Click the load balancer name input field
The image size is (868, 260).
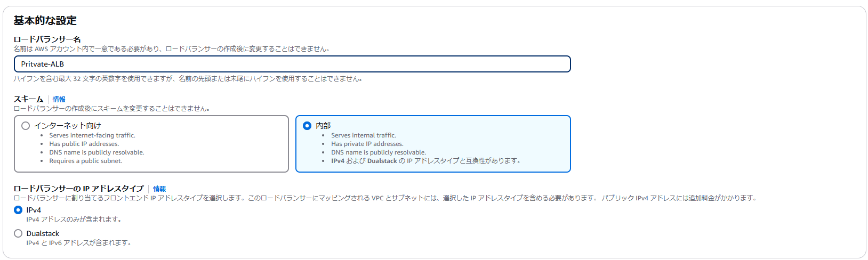pos(292,64)
